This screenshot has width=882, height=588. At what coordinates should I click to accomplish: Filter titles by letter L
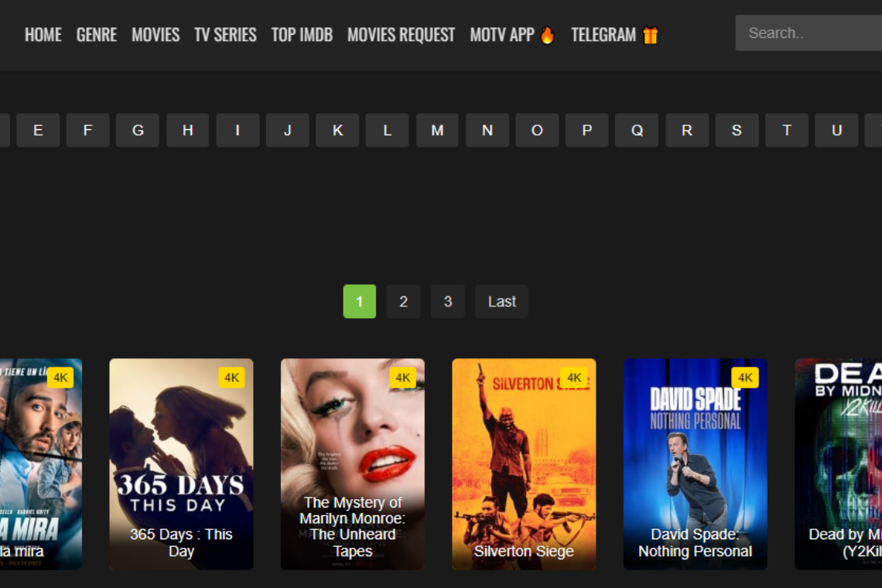point(387,130)
